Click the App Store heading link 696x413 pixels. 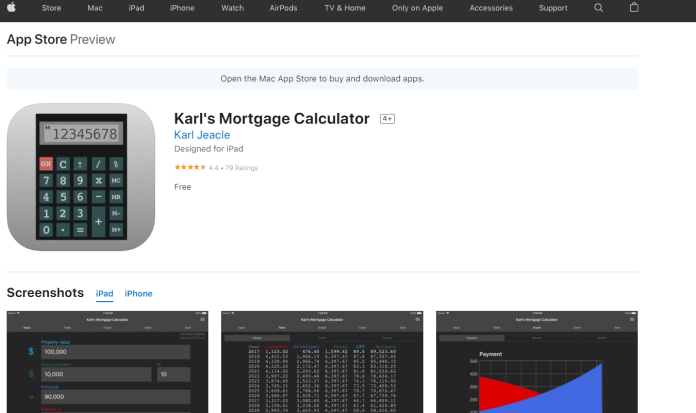pyautogui.click(x=37, y=40)
